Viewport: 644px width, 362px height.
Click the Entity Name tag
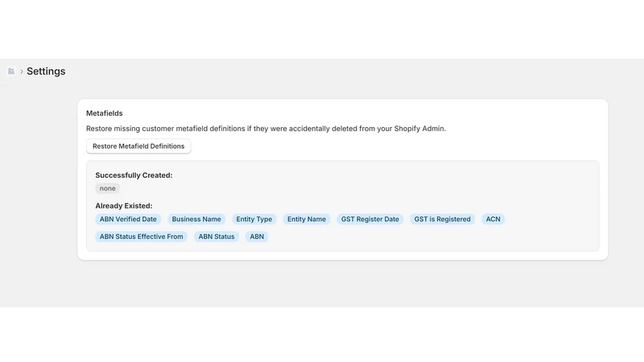pyautogui.click(x=307, y=219)
